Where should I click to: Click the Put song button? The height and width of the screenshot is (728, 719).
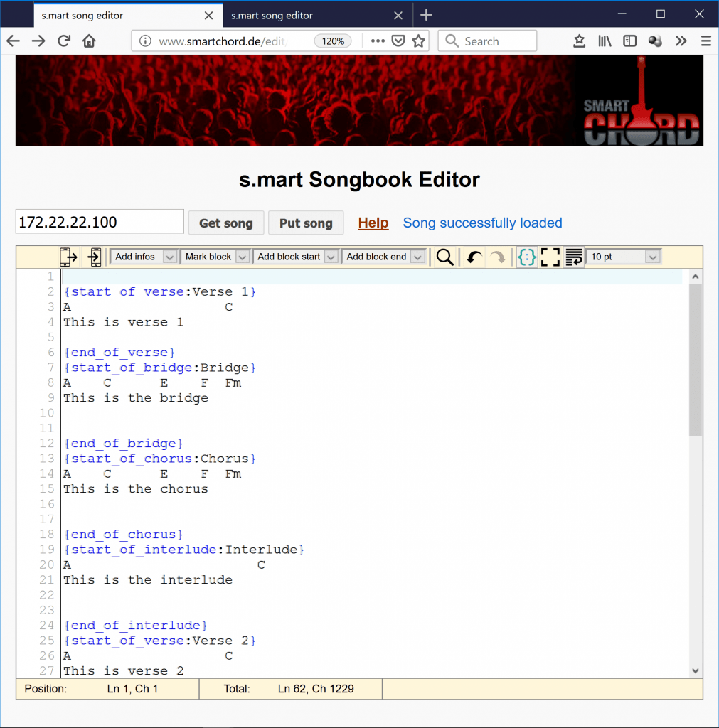[x=306, y=223]
